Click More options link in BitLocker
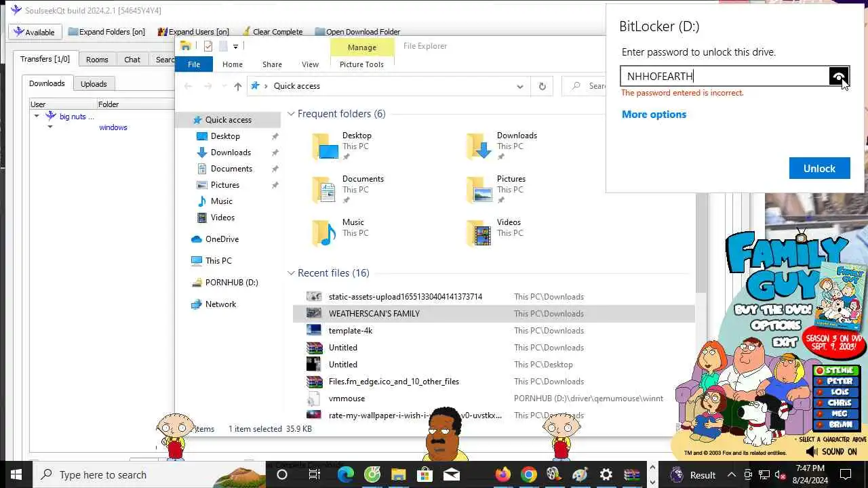This screenshot has width=868, height=488. tap(654, 115)
